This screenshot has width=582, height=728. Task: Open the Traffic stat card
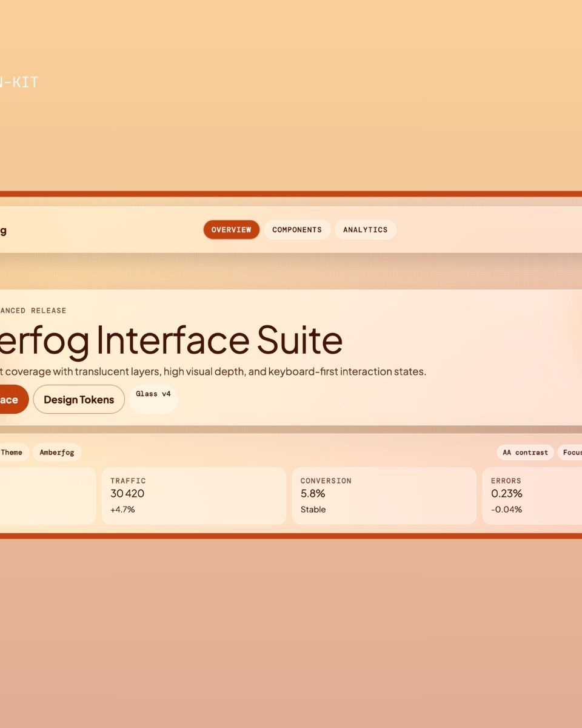194,496
